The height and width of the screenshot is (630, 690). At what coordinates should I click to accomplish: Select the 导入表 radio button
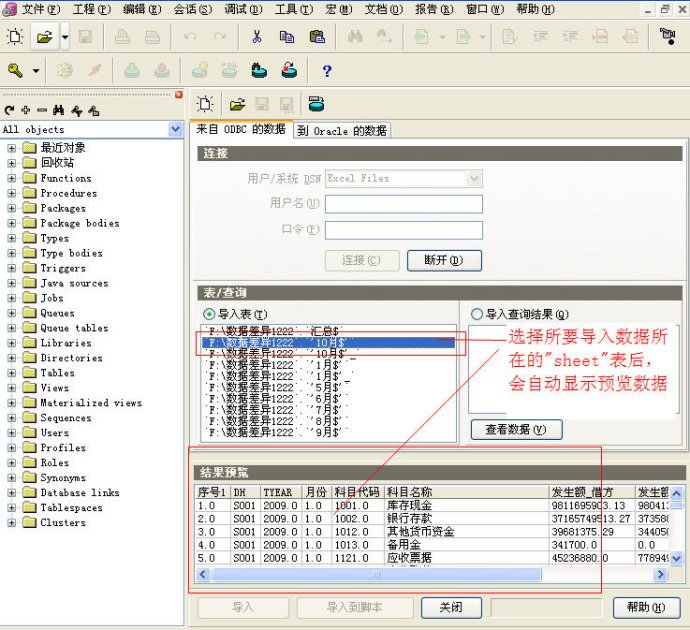tap(209, 314)
